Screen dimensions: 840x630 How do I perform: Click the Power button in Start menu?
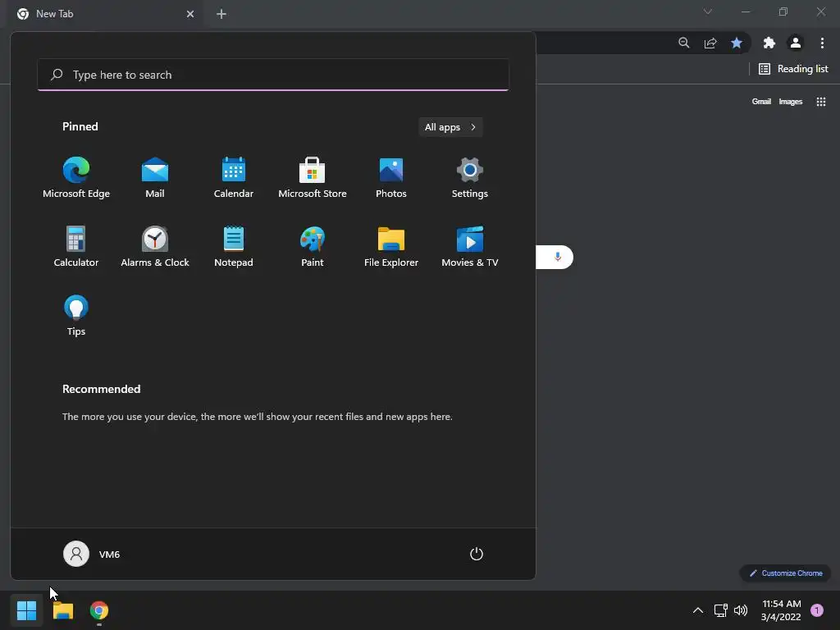point(477,554)
